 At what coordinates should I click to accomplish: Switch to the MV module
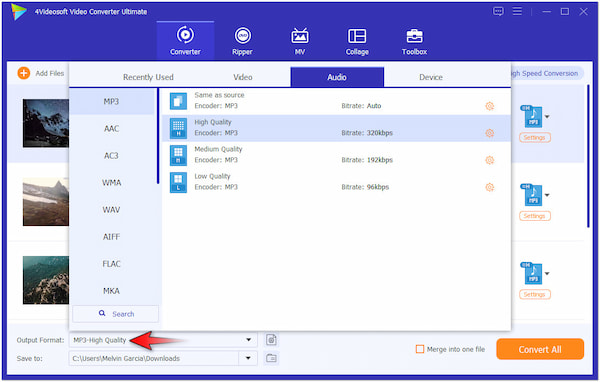(300, 41)
